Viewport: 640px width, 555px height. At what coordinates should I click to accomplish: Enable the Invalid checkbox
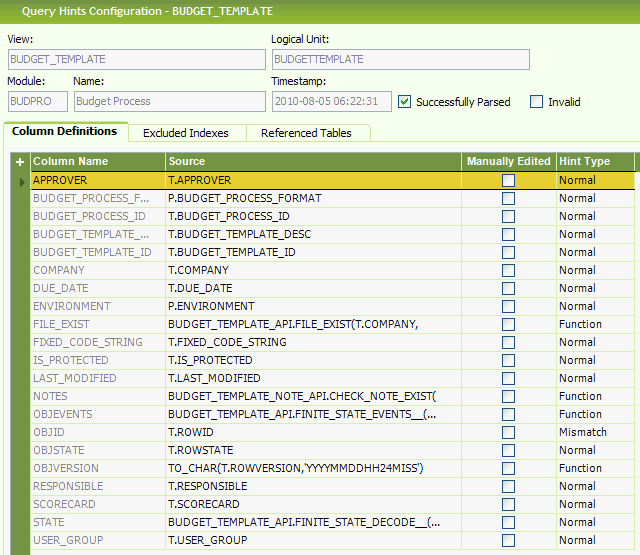(537, 101)
